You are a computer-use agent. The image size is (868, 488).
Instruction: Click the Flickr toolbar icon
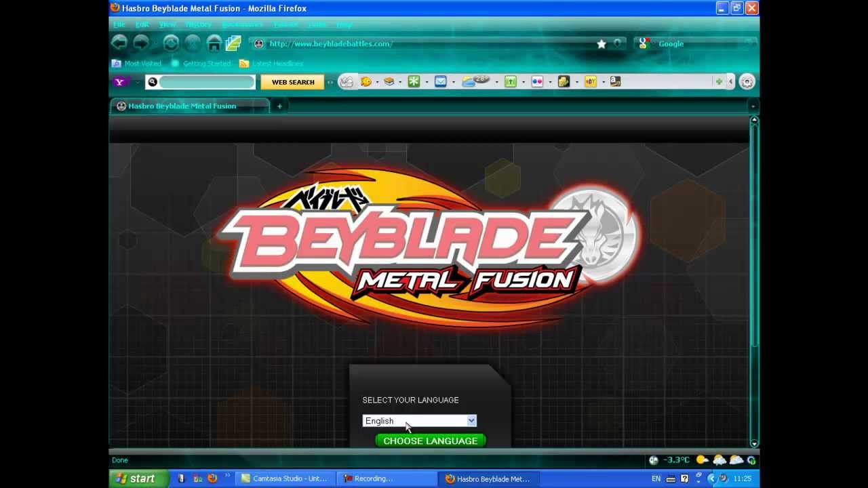(537, 81)
